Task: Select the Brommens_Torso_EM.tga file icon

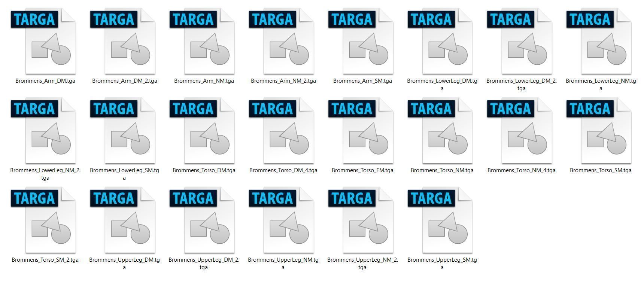Action: [361, 131]
